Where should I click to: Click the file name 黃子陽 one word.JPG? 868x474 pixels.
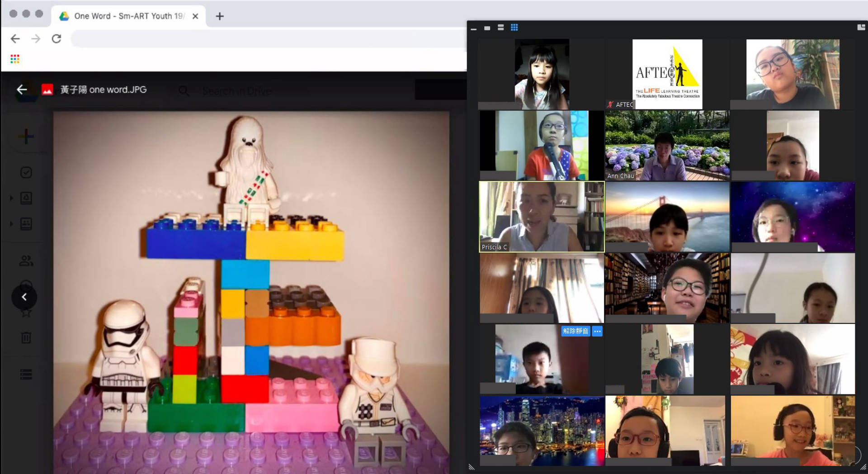[103, 90]
